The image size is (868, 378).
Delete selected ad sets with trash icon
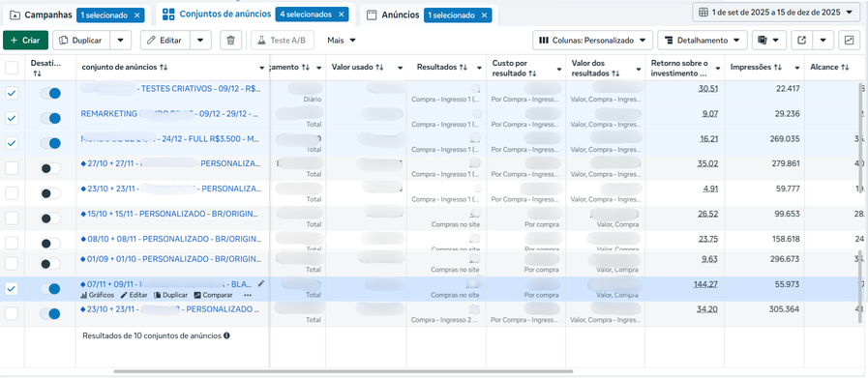pos(231,41)
